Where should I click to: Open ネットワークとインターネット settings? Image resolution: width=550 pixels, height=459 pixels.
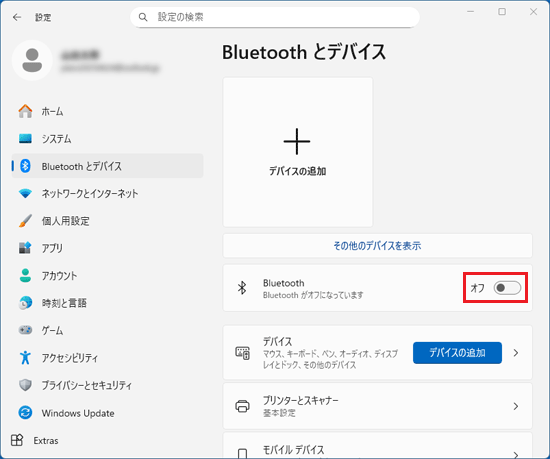point(107,193)
